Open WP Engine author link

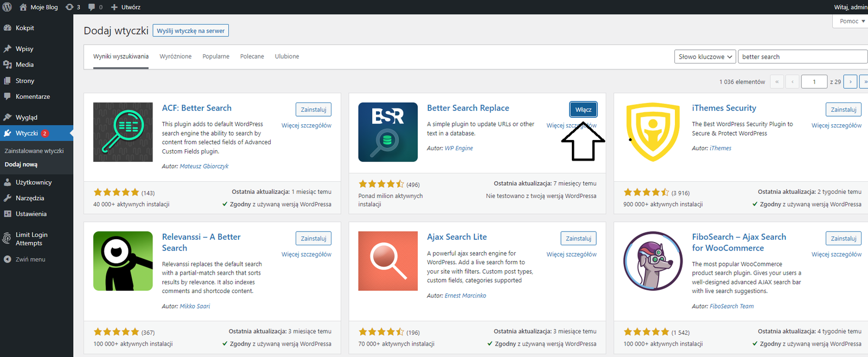(458, 148)
